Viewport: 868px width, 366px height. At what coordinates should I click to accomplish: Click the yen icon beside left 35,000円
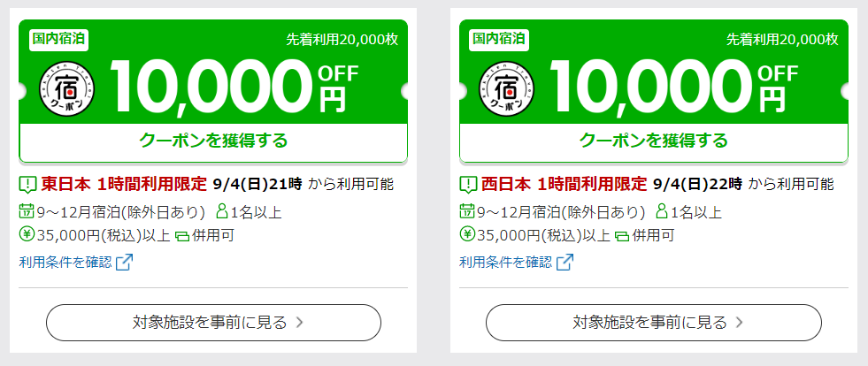tap(27, 234)
